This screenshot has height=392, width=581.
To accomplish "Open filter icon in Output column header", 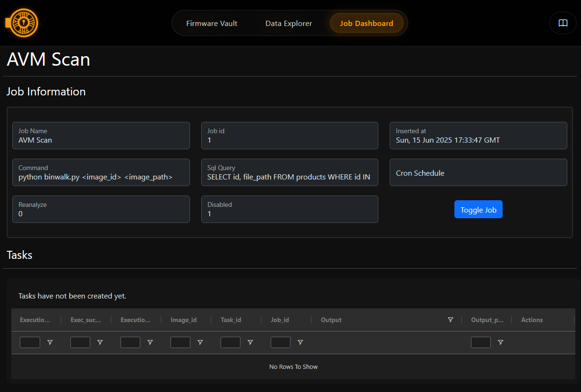I will [451, 320].
